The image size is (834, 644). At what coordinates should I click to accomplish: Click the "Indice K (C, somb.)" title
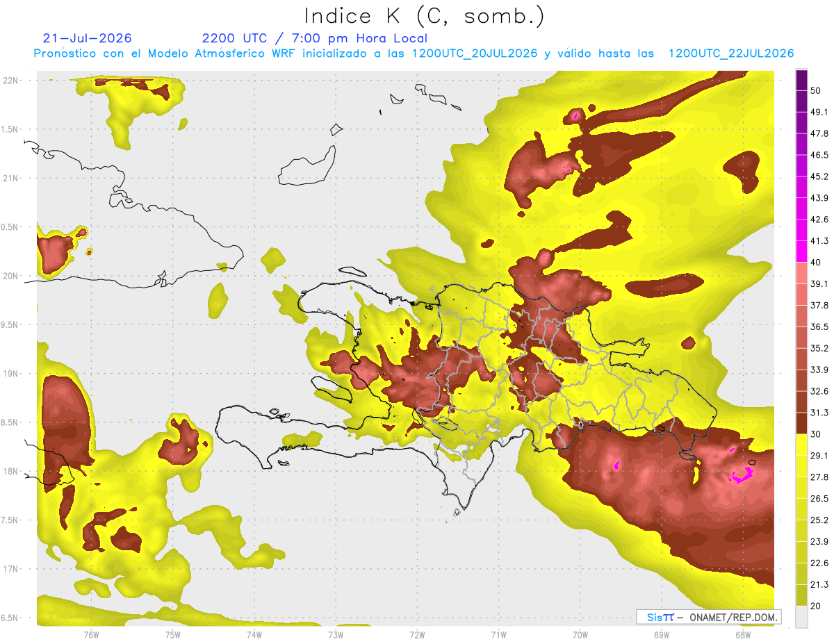(424, 16)
